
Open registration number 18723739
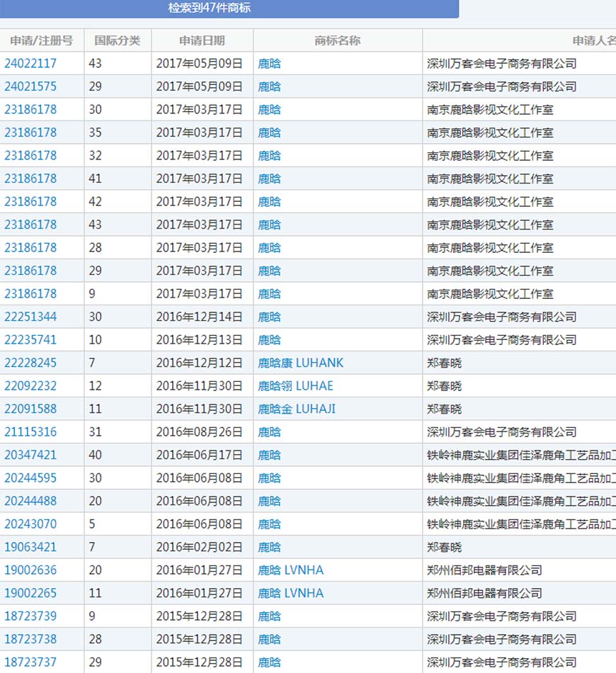click(x=30, y=616)
